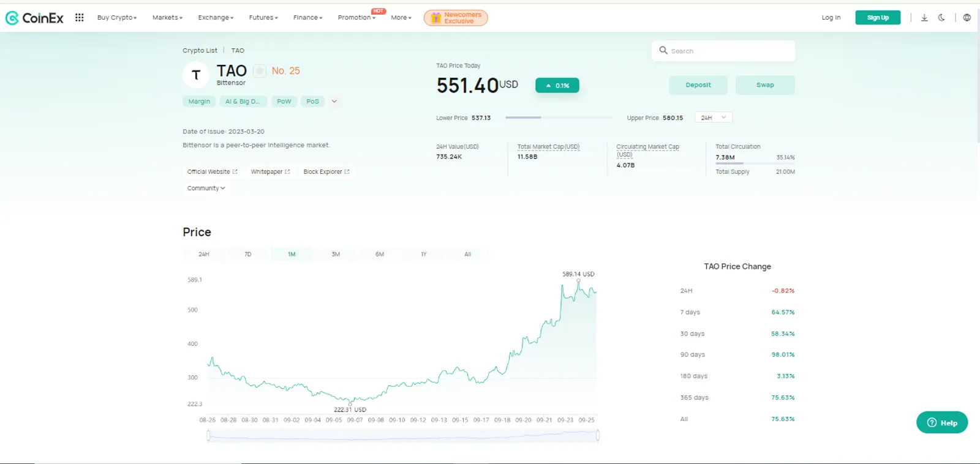The width and height of the screenshot is (980, 464).
Task: Click the Circulating Market Cap label
Action: 647,150
